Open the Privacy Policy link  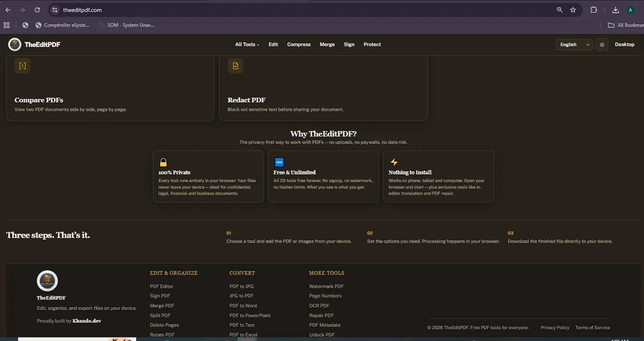[555, 328]
